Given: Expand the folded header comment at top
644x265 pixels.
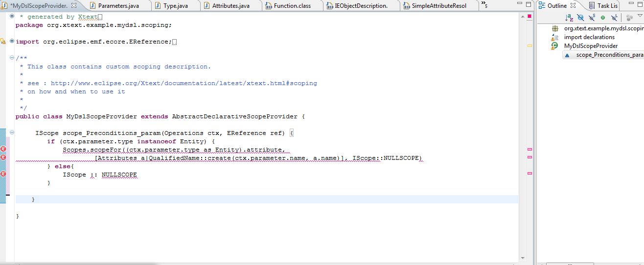Looking at the screenshot, I should 12,17.
